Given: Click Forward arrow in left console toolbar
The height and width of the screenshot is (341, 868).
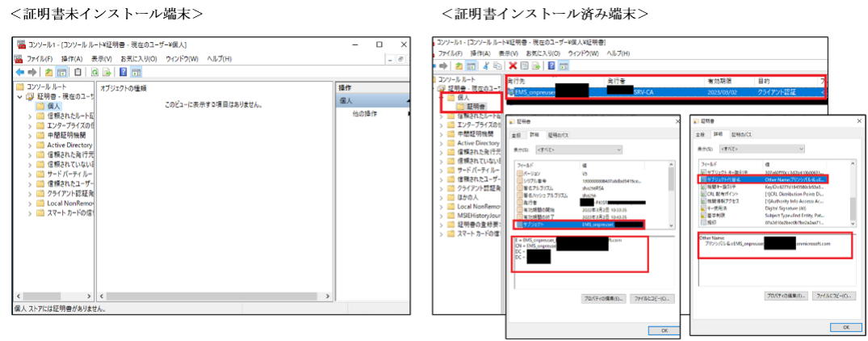Looking at the screenshot, I should (x=32, y=72).
